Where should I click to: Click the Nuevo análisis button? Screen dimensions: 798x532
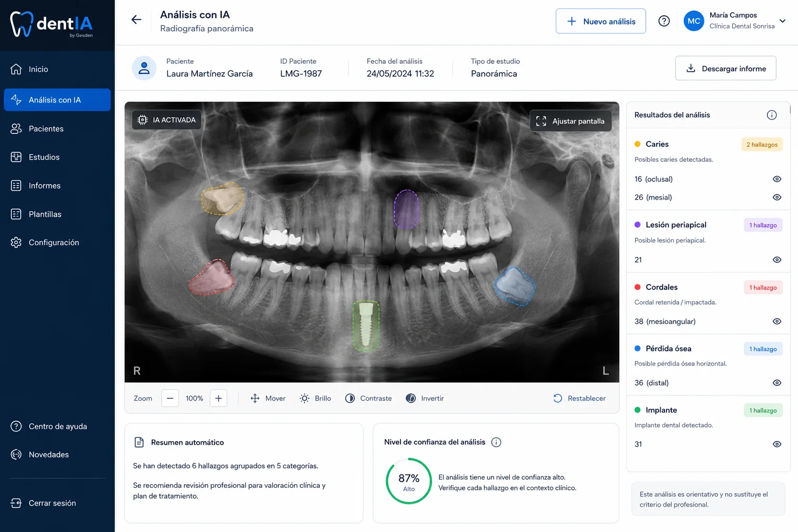601,21
